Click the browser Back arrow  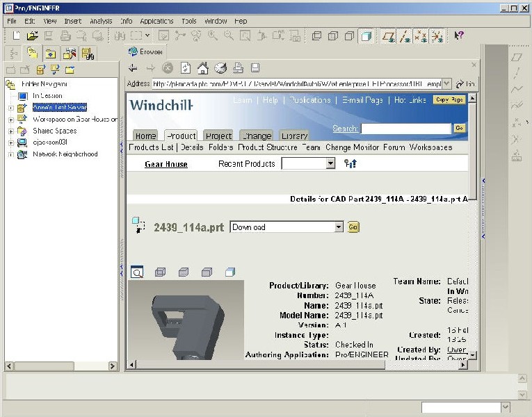pyautogui.click(x=133, y=68)
